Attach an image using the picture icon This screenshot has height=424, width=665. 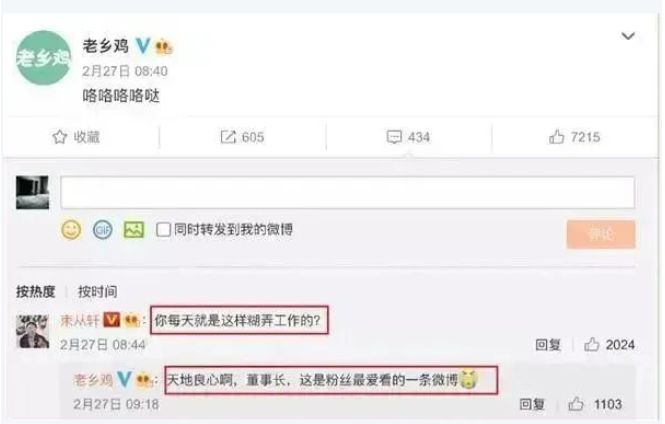[x=134, y=230]
